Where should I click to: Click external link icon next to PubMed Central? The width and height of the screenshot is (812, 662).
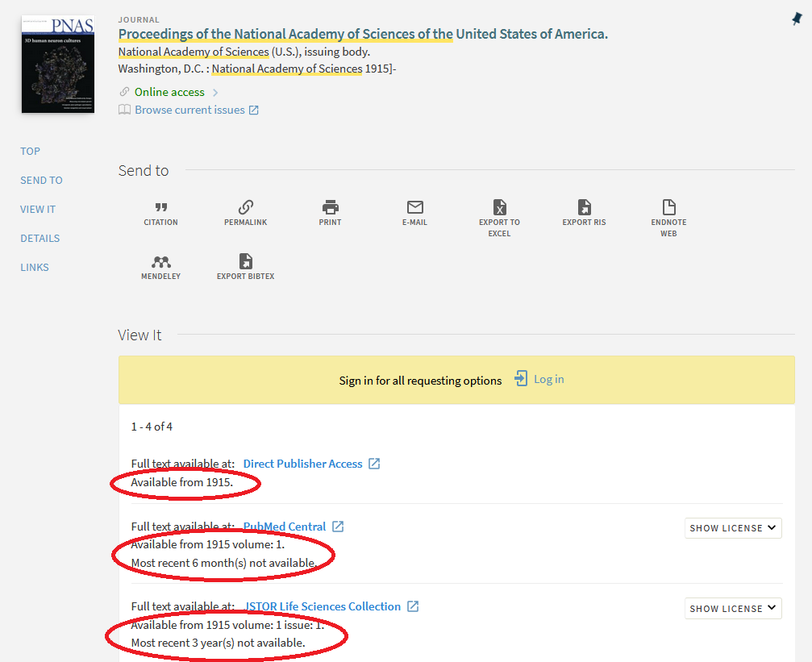[x=338, y=527]
